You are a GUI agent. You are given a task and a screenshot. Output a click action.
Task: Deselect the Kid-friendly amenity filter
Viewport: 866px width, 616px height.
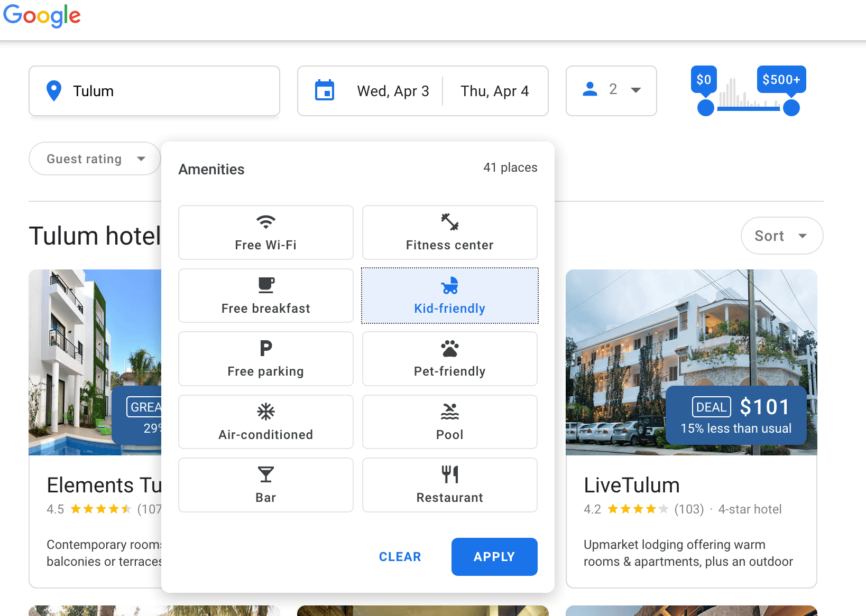(450, 295)
